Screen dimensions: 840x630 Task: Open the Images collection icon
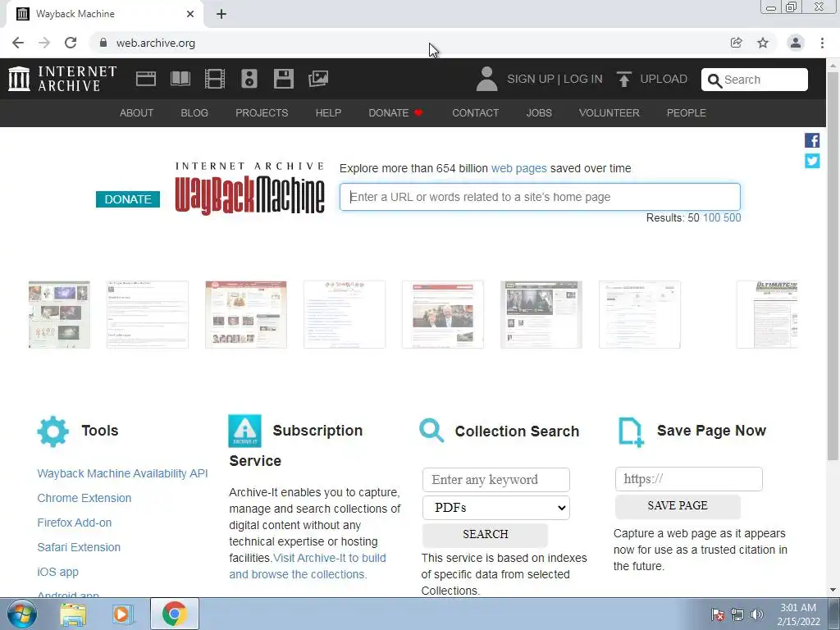[x=318, y=79]
